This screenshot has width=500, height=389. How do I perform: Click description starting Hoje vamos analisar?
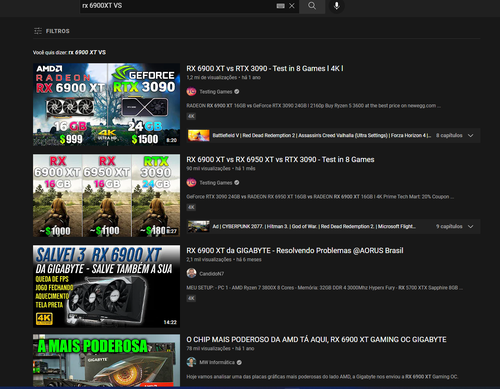pos(322,377)
